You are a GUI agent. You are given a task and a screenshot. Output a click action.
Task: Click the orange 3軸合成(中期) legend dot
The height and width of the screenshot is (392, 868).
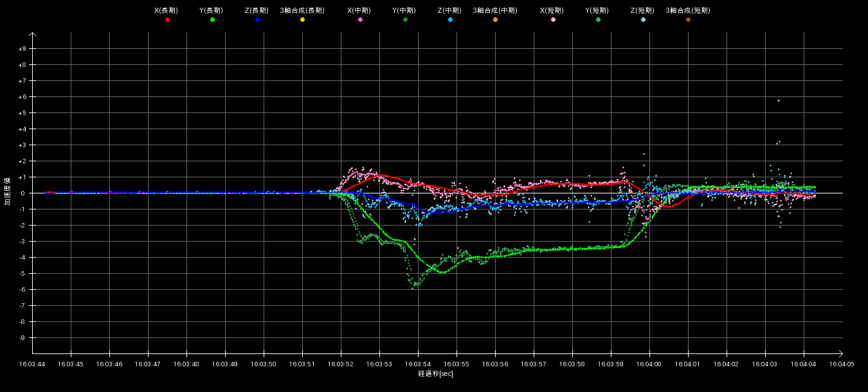(495, 20)
